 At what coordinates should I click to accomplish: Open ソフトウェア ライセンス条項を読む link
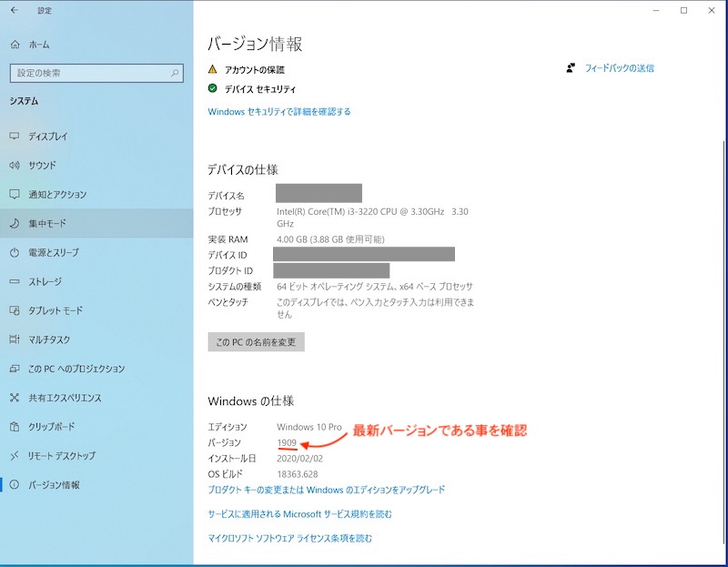click(x=289, y=538)
